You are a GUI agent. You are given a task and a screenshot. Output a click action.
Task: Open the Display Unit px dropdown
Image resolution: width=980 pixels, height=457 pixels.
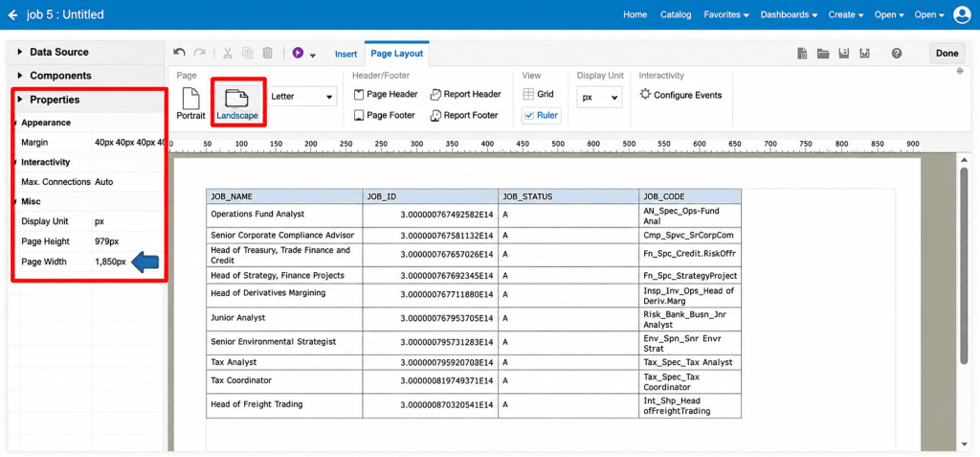[x=599, y=97]
